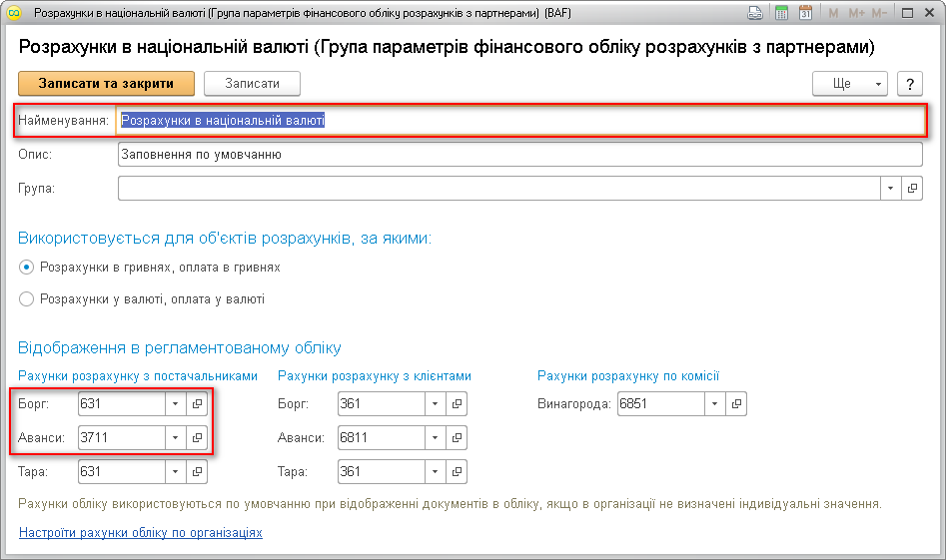
Task: Expand supplier Борг account dropdown
Action: coord(174,404)
